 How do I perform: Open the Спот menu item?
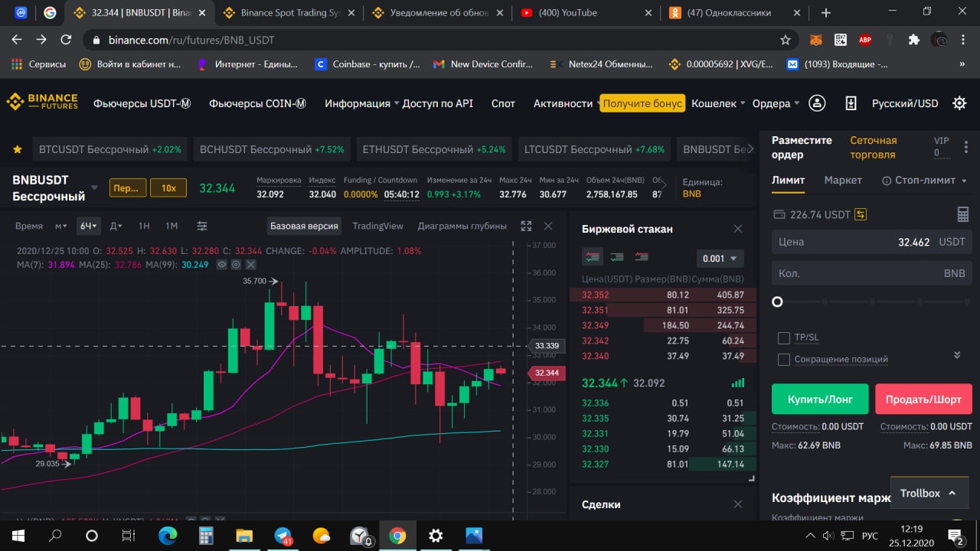(x=503, y=103)
